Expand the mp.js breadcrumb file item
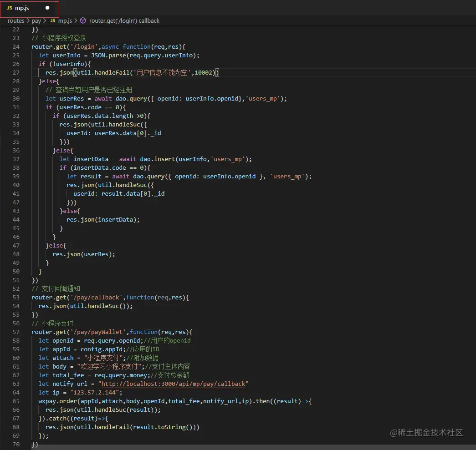 pos(65,21)
